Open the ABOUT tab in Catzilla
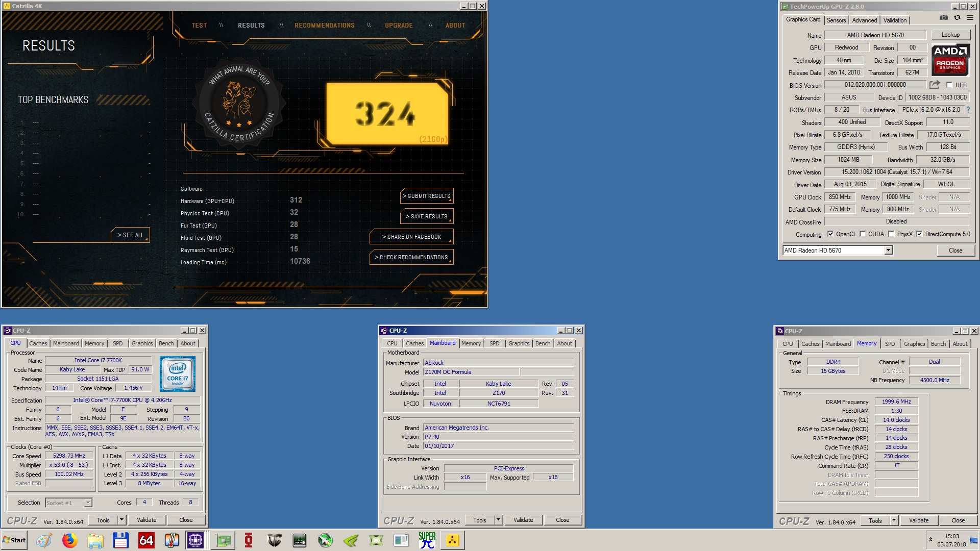Screen dimensions: 980x551 pos(455,26)
